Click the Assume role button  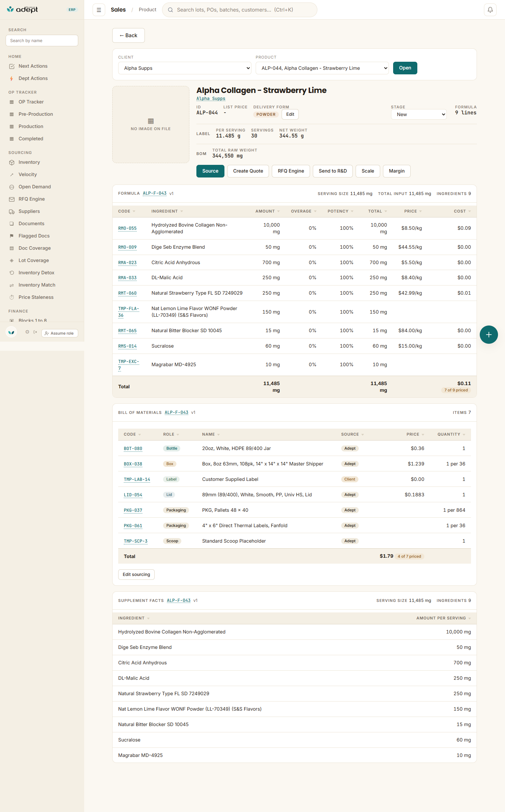[60, 333]
